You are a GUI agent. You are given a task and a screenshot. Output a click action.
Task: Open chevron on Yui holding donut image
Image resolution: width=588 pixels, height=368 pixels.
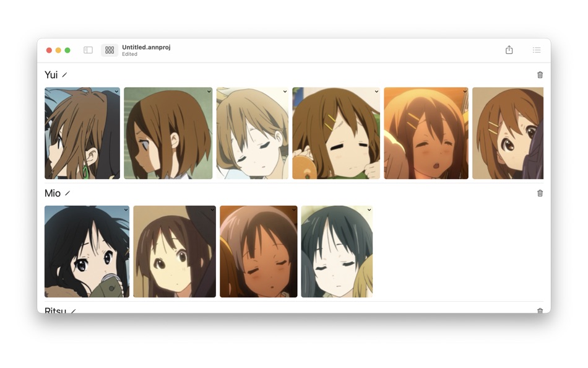click(376, 92)
